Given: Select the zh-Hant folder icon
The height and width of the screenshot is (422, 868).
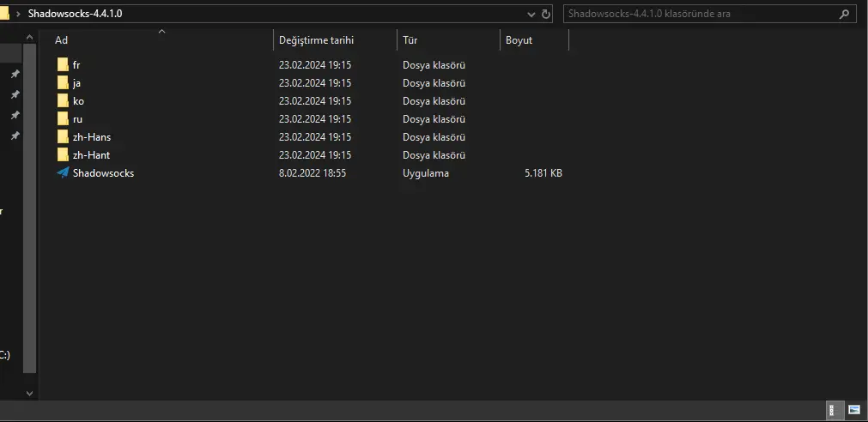Looking at the screenshot, I should tap(63, 155).
